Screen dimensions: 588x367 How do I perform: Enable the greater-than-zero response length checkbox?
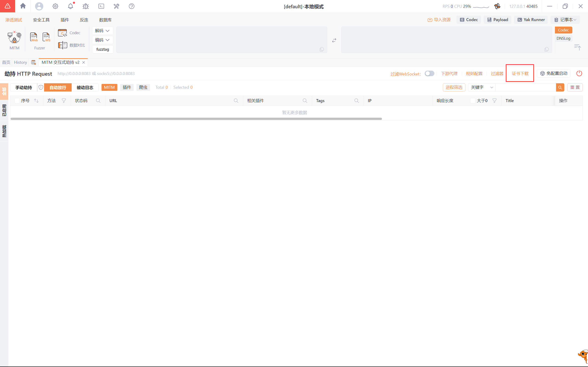click(473, 101)
